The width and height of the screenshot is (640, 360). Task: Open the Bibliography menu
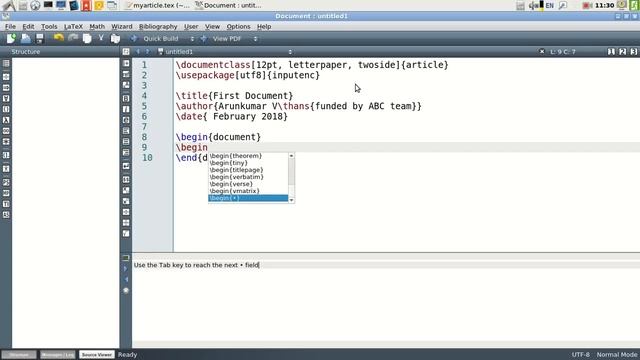[x=158, y=27]
